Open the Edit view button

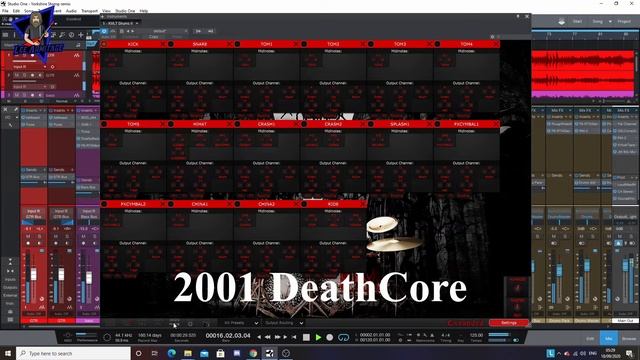[590, 338]
